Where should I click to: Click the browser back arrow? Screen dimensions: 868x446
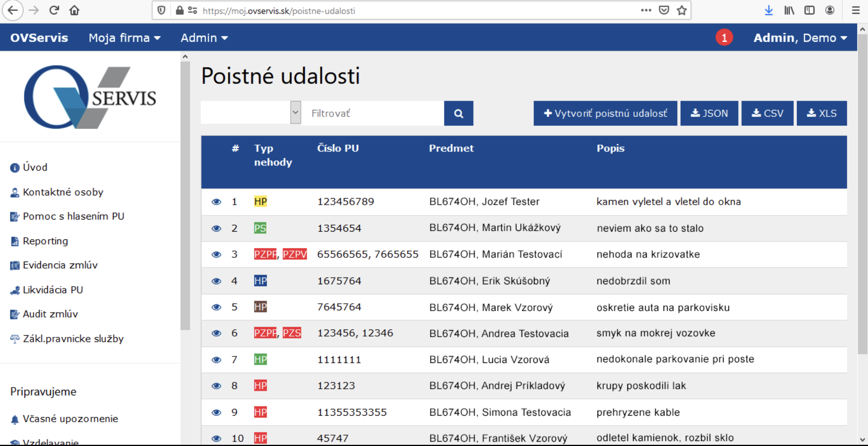(12, 11)
